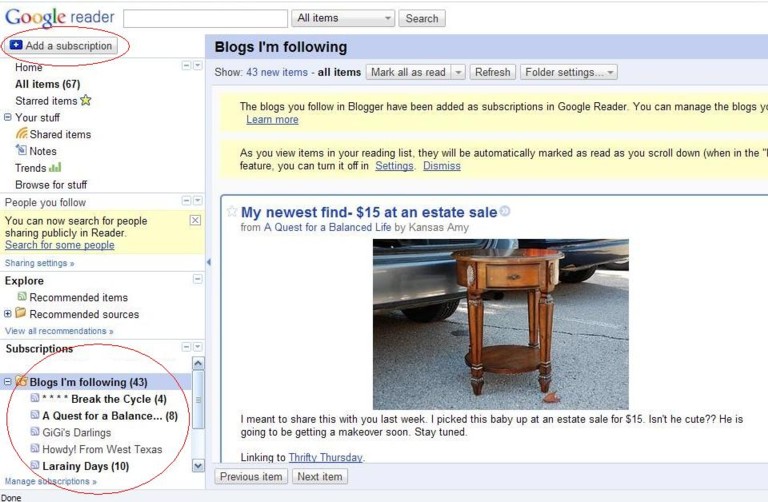This screenshot has width=768, height=502.
Task: Click the subscriptions scrollbar thumb
Action: (x=198, y=400)
